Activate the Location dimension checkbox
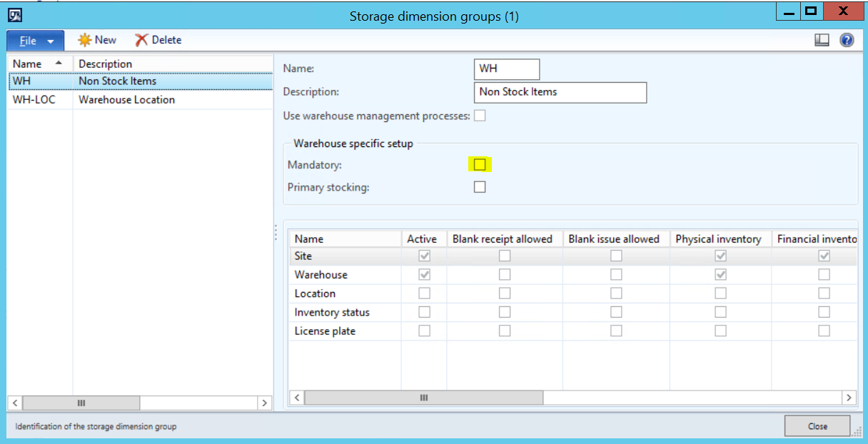 [424, 293]
